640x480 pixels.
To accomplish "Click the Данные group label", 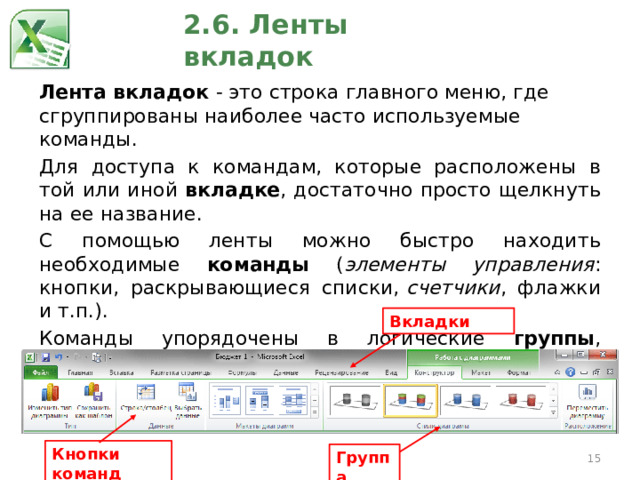I will click(161, 426).
